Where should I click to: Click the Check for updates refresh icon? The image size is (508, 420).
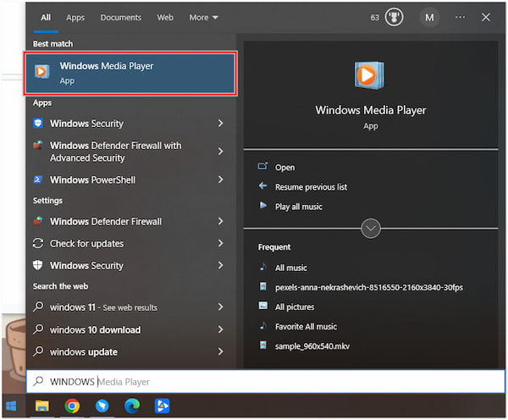[x=38, y=243]
